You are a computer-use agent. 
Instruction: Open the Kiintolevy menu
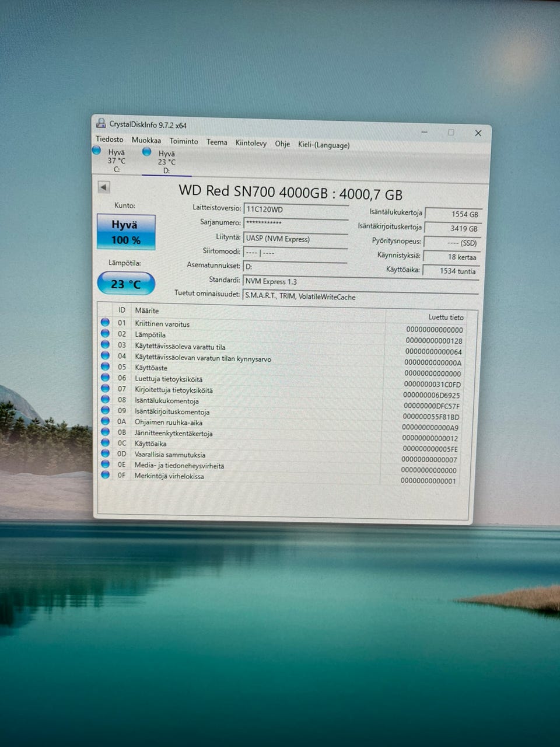point(251,143)
